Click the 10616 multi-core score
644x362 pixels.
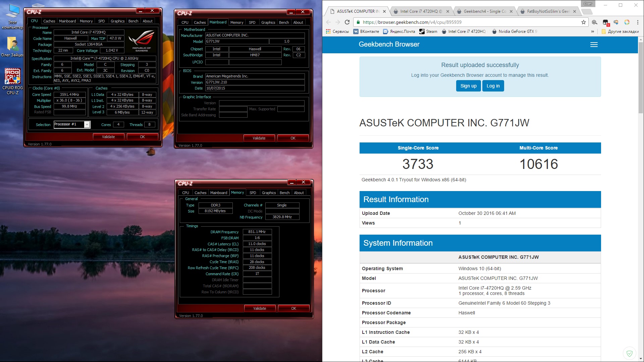click(539, 164)
